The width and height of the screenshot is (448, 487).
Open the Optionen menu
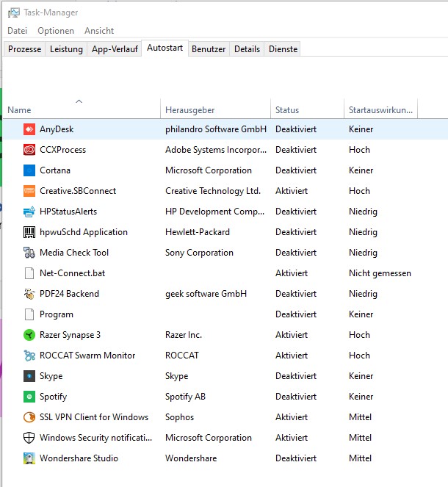click(56, 31)
